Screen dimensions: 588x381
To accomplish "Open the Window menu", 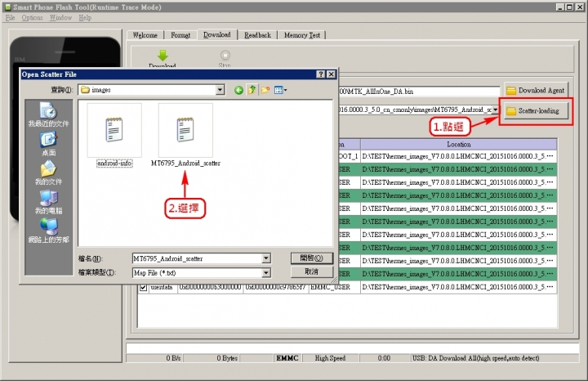I will [60, 18].
